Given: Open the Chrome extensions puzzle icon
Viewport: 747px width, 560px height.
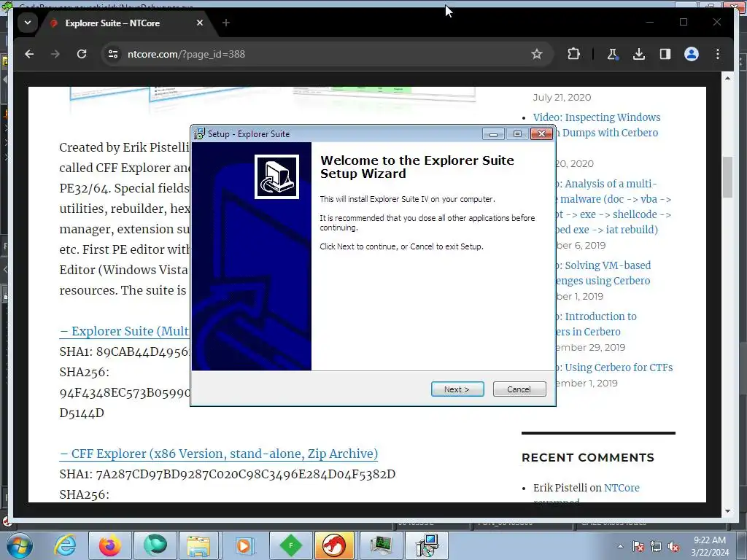Looking at the screenshot, I should (x=573, y=54).
